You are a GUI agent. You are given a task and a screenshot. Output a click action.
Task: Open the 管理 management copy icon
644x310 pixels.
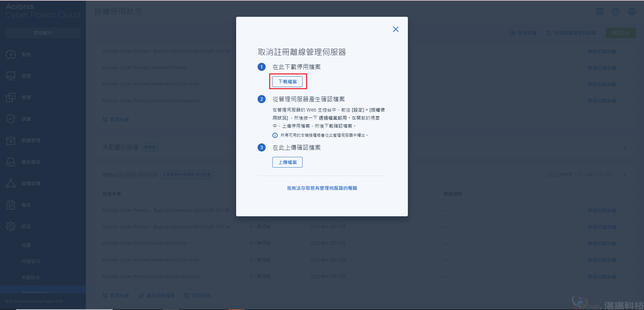11,97
